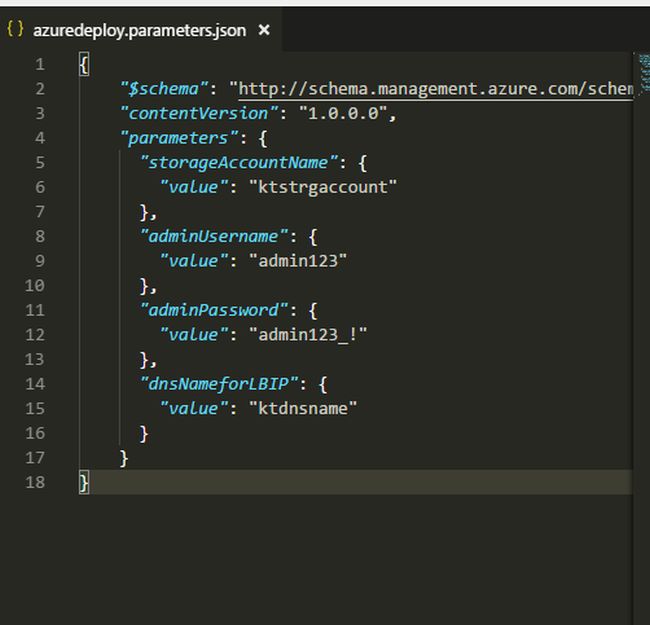Image resolution: width=650 pixels, height=625 pixels.
Task: Click the "1.0.0.0" version value
Action: coord(343,114)
